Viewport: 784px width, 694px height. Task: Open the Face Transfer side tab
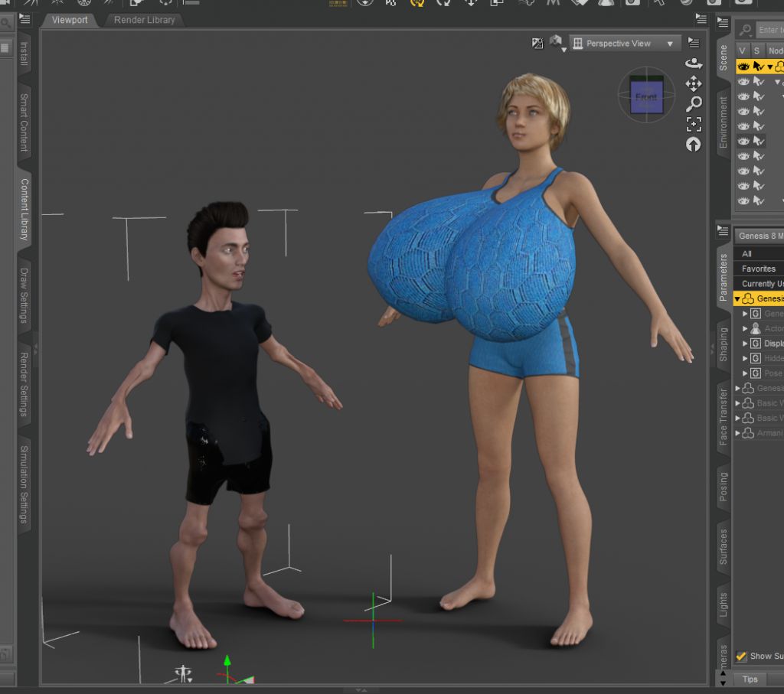pyautogui.click(x=724, y=417)
